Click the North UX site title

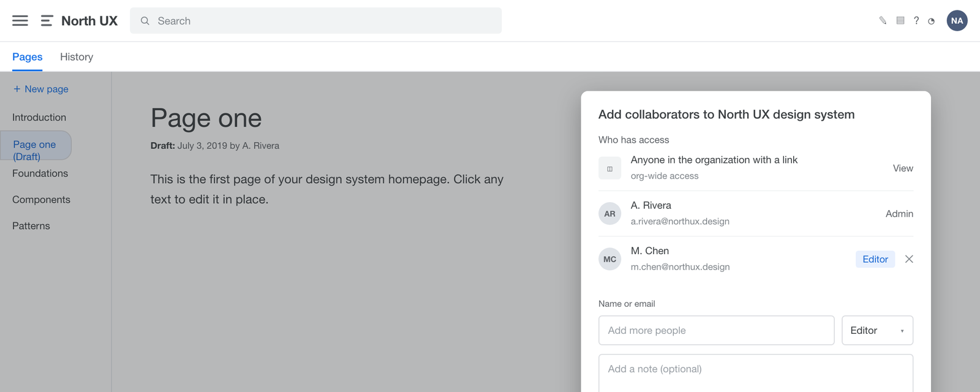click(89, 21)
